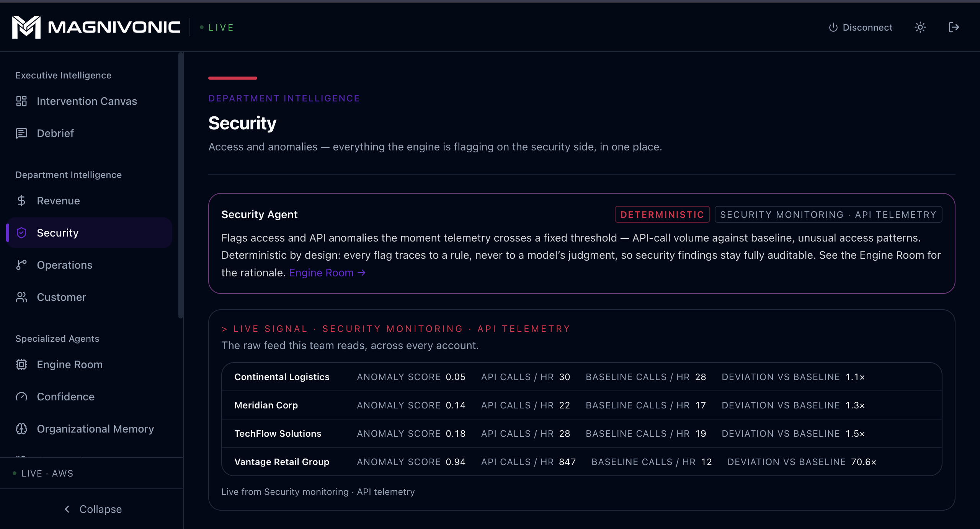Select the Vantage Retail Group row
The width and height of the screenshot is (980, 529).
(x=581, y=462)
